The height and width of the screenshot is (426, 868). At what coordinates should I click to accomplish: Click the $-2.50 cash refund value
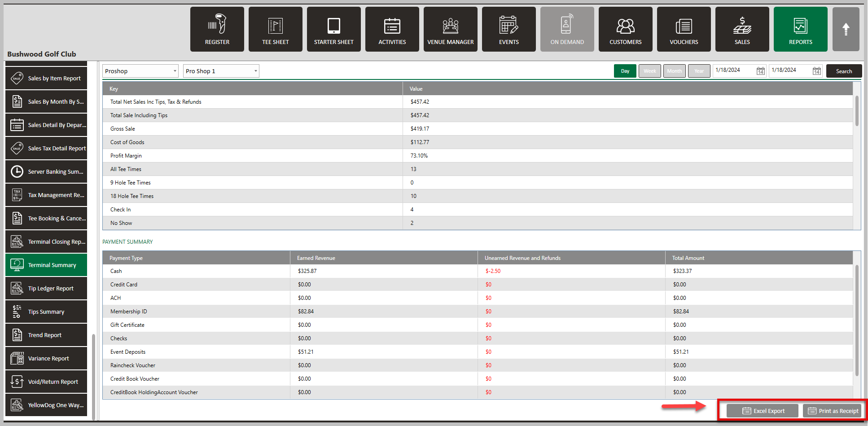[493, 271]
